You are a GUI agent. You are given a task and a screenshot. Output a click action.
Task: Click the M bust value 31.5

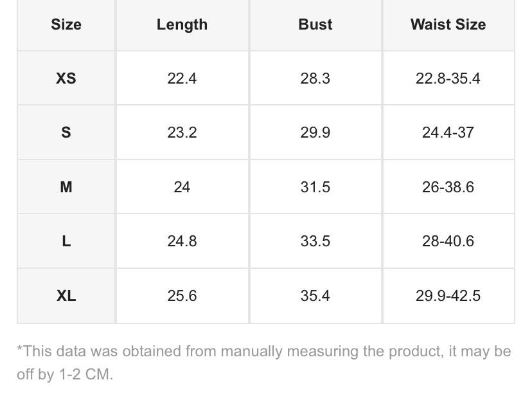click(x=315, y=187)
